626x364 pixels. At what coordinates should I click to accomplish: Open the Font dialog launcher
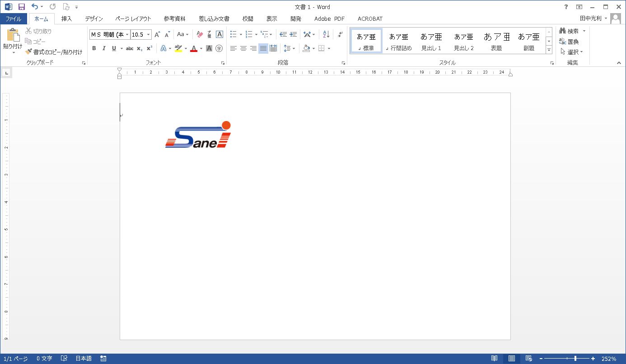click(x=223, y=63)
